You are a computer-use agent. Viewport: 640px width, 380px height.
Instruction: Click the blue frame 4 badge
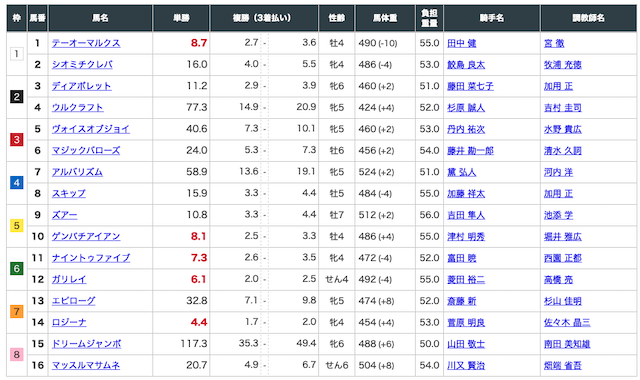click(16, 182)
